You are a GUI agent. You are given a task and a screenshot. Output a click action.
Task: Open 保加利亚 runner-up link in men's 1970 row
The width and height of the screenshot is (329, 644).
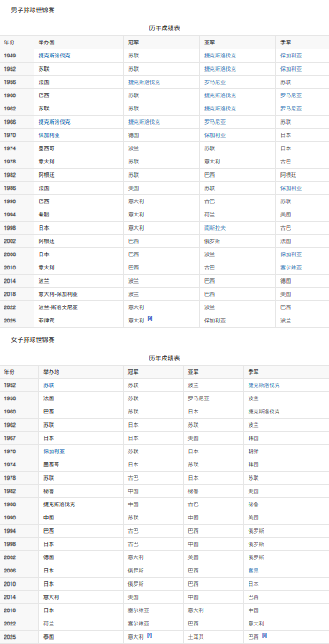tap(215, 135)
